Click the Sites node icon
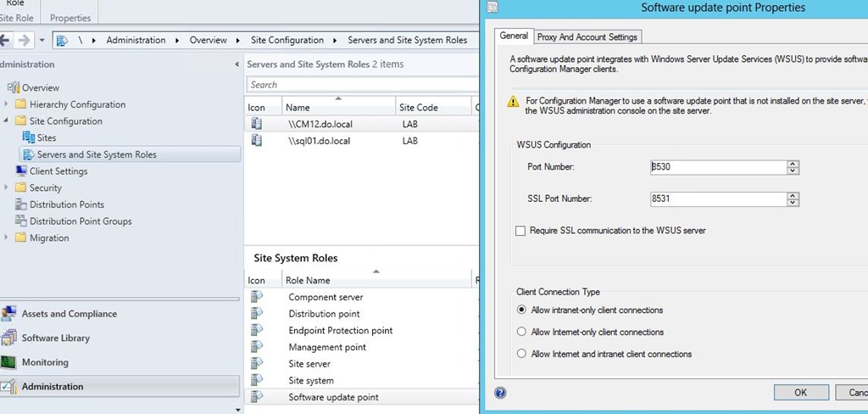Image resolution: width=868 pixels, height=414 pixels. pos(28,137)
